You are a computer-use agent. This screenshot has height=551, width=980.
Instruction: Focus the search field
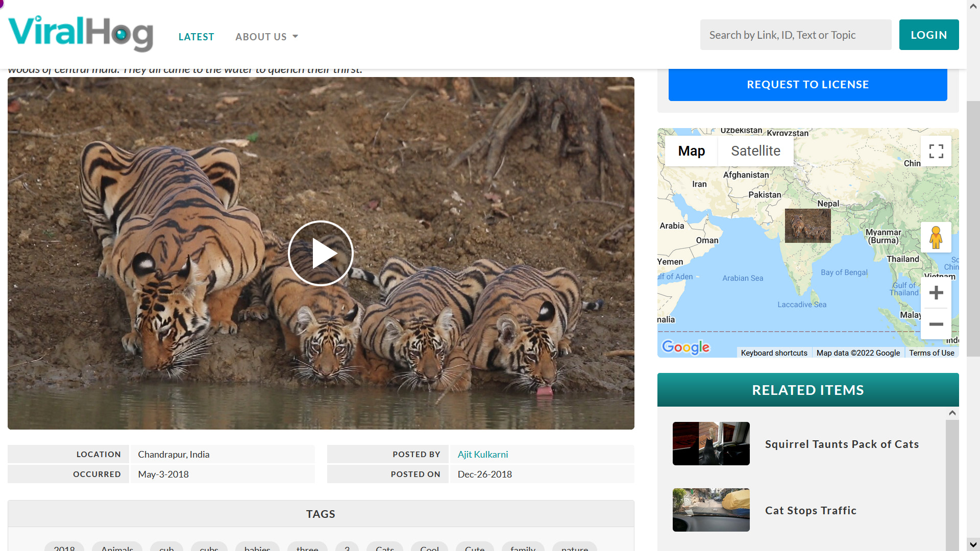pyautogui.click(x=795, y=35)
